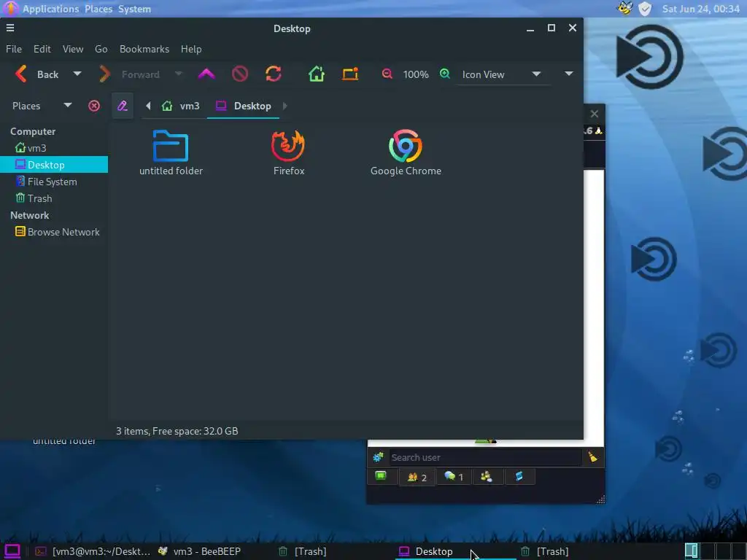Close the sidebar pane with X icon
The height and width of the screenshot is (560, 747).
click(x=94, y=106)
